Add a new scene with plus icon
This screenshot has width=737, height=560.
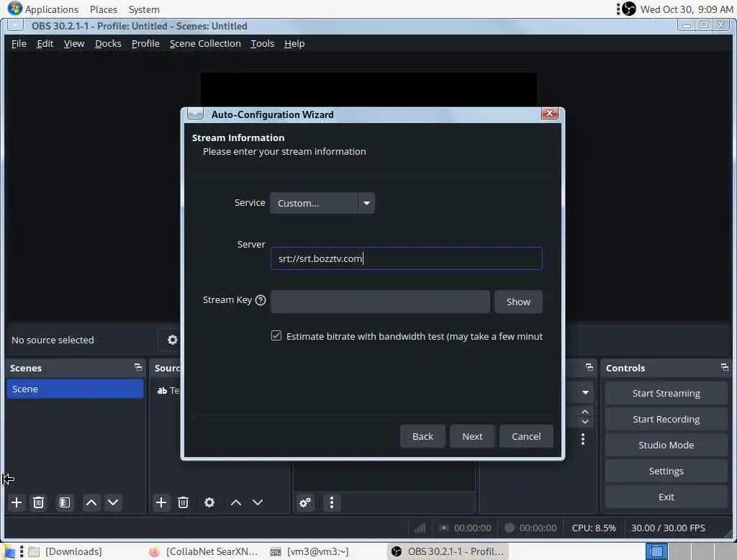[x=17, y=502]
